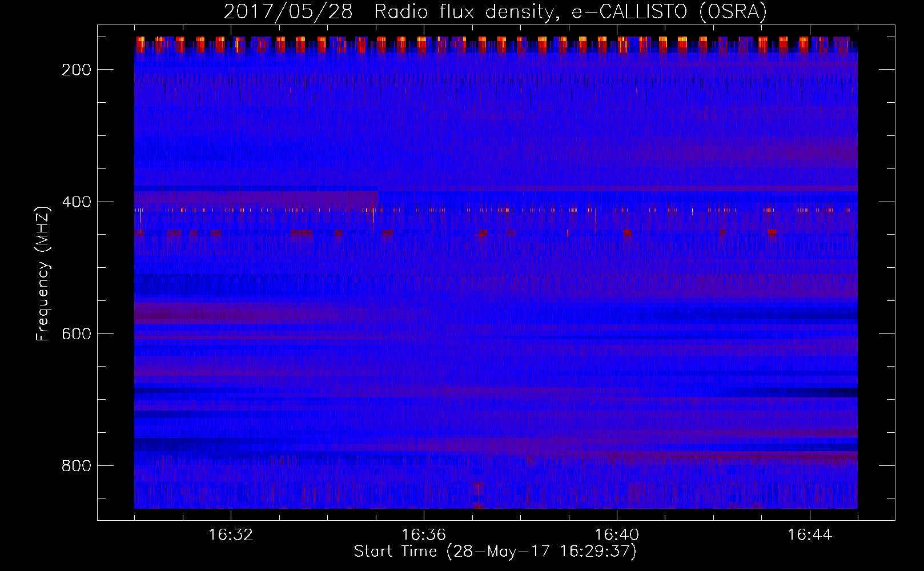The image size is (924, 571).
Task: Click the plot title '2017/05/28 Radio flux density, e-CALLISTO (OSRA)'
Action: [495, 11]
